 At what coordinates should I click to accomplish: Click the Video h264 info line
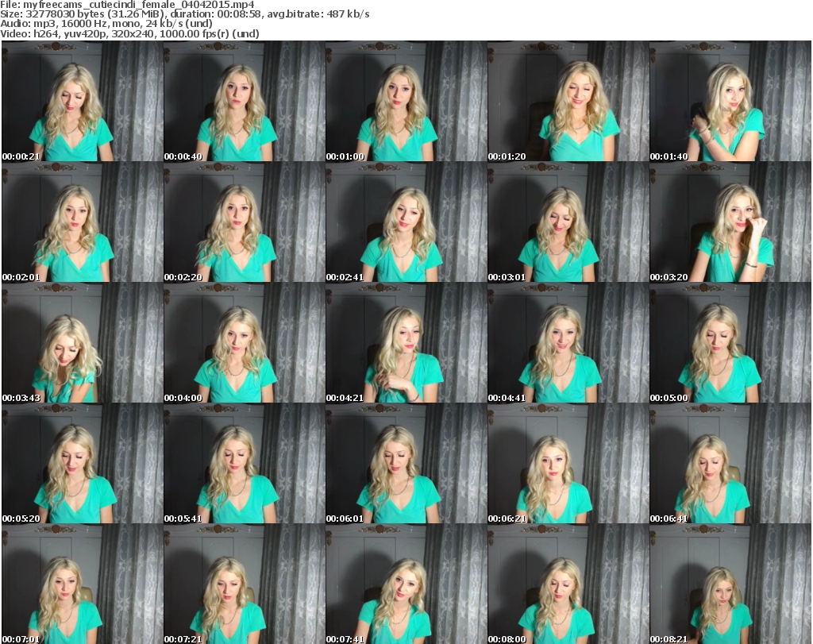(129, 33)
